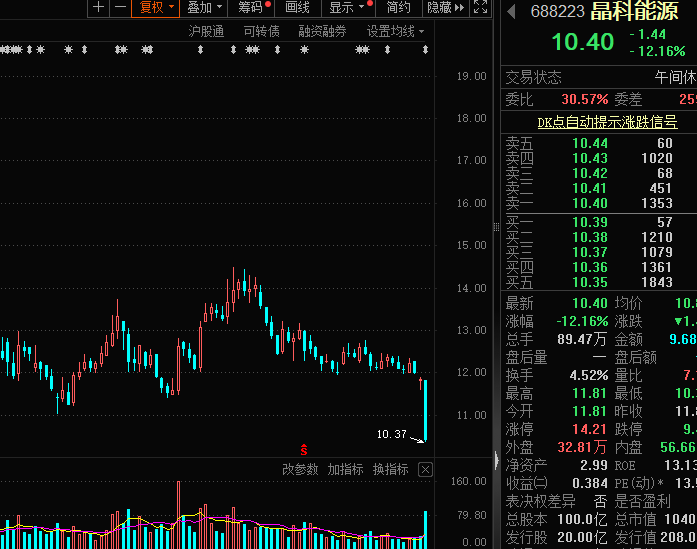The image size is (697, 549).
Task: Open the 设置均线 dropdown
Action: point(394,31)
